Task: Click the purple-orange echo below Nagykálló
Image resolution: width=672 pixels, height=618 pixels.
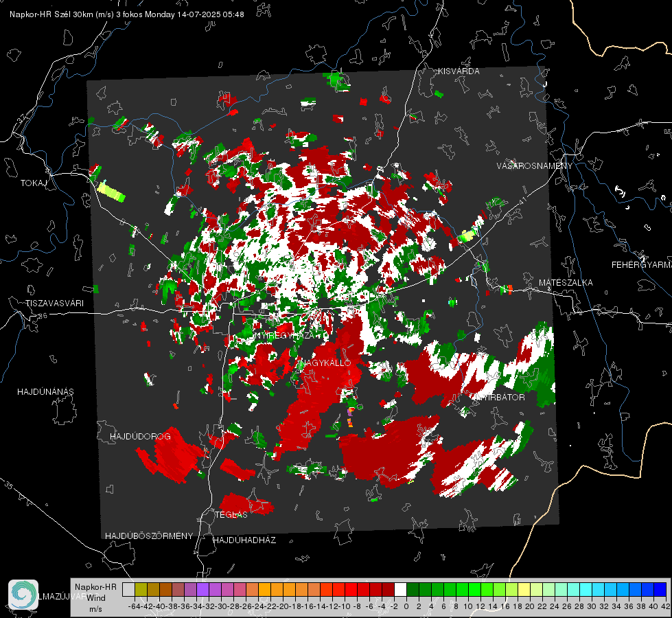Action: coord(351,417)
